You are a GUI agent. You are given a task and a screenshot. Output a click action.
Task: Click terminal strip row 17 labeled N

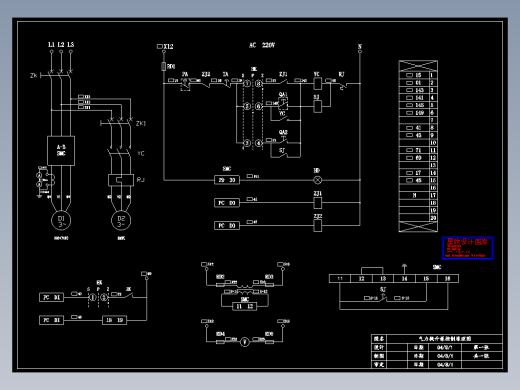coord(418,195)
